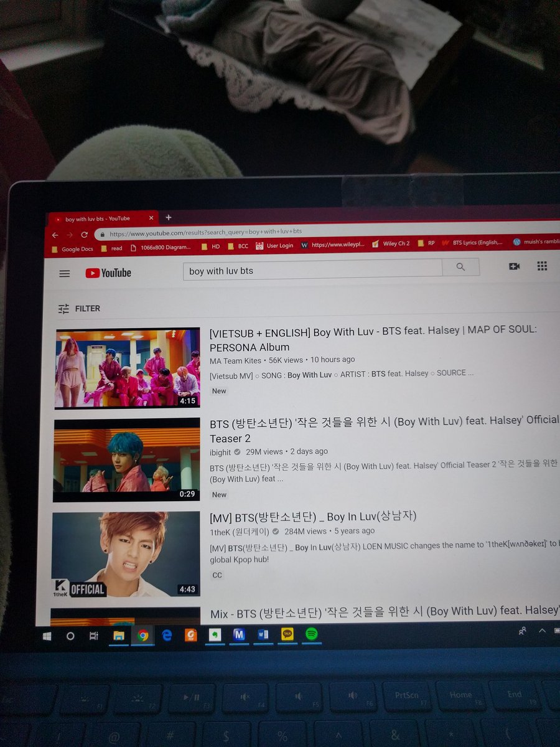The image size is (560, 747).
Task: Open the People icon in system tray
Action: coord(523,631)
